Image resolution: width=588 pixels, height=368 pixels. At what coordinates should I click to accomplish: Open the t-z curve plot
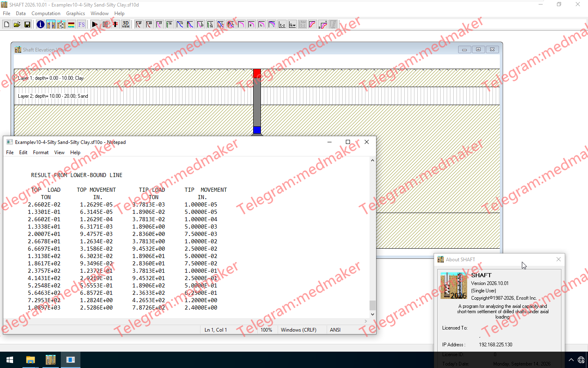pyautogui.click(x=282, y=25)
